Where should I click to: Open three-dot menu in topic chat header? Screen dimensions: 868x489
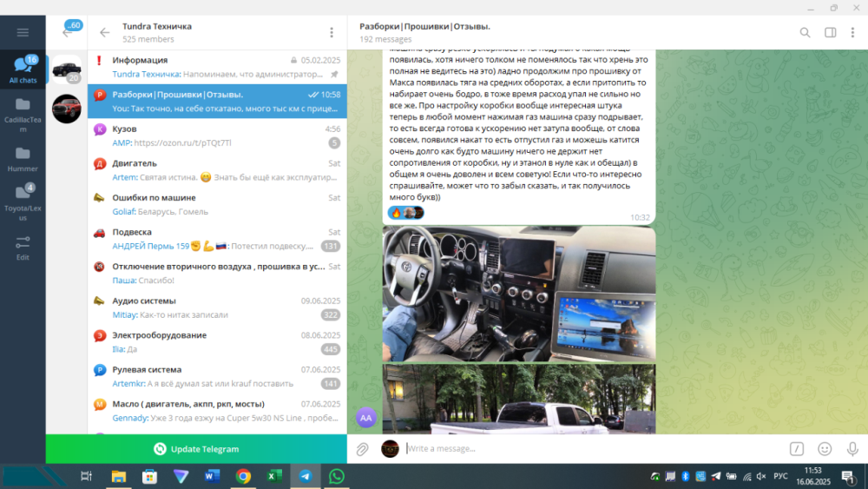(854, 33)
